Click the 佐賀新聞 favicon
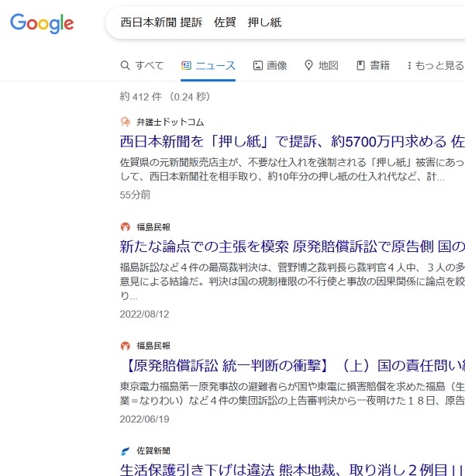This screenshot has width=465, height=476. coord(126,450)
